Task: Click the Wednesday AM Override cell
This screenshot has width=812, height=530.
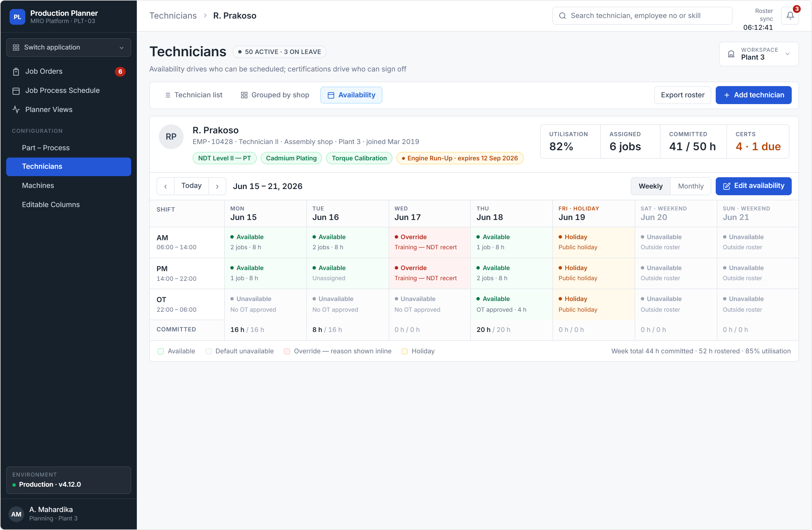Action: click(430, 243)
